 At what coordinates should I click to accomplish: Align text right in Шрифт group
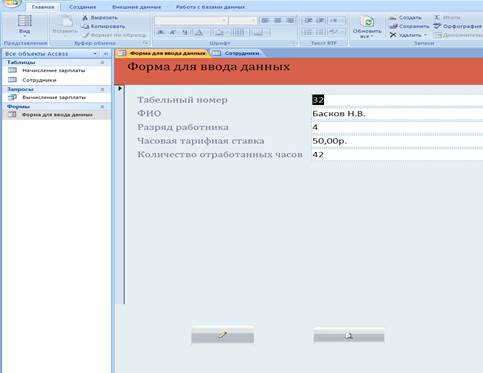click(290, 21)
